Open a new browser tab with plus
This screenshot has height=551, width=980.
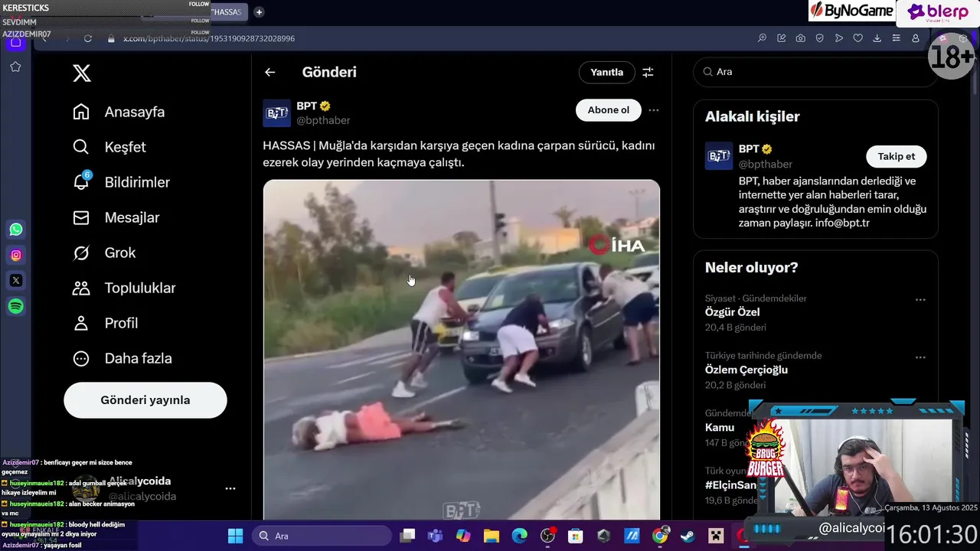pyautogui.click(x=259, y=12)
